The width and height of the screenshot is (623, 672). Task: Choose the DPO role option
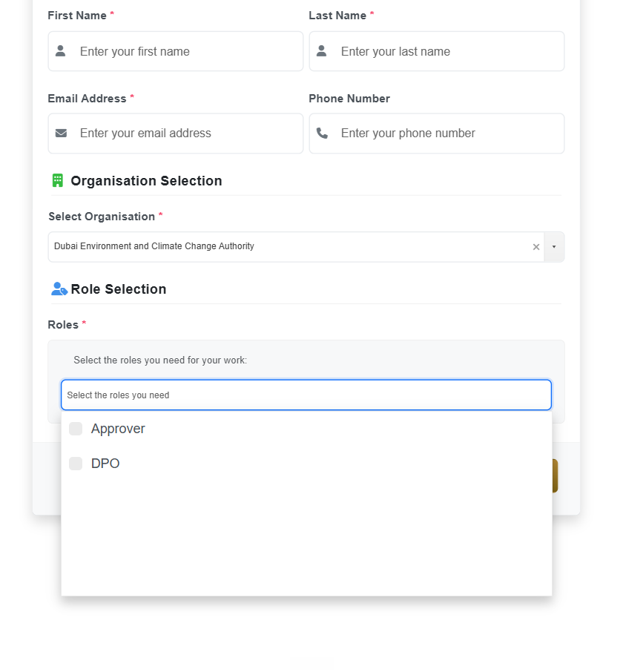(306, 464)
